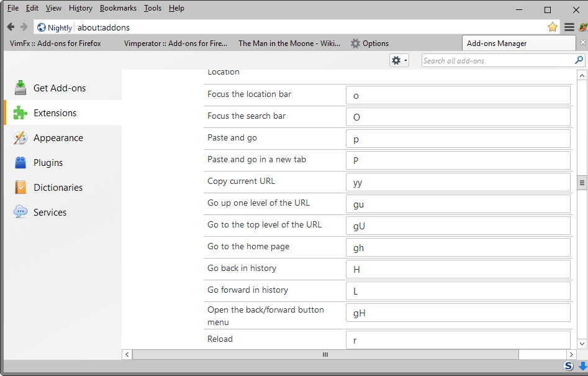Screen dimensions: 588x376
Task: Switch to The Man in the Moone tab
Action: tap(289, 43)
